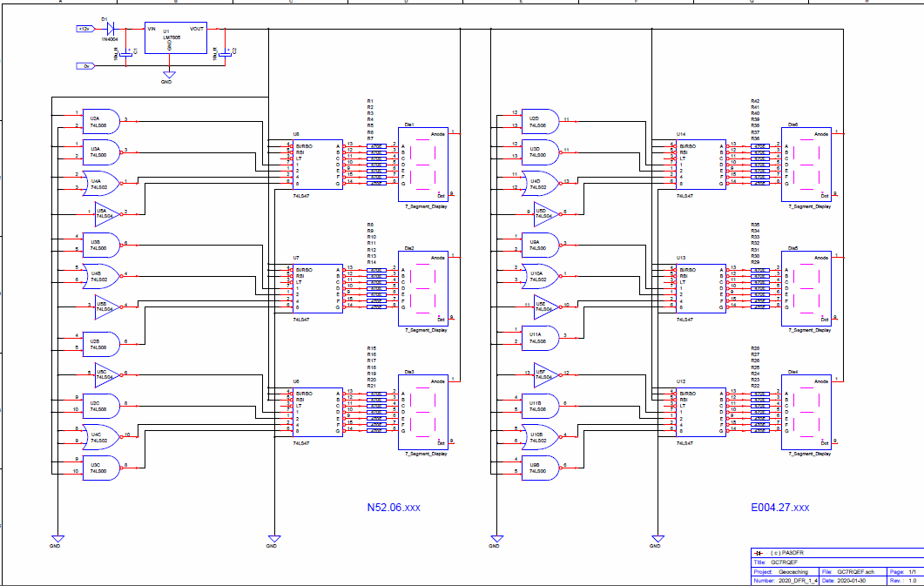Select the U10A 74LS02 NOR gate

click(x=536, y=275)
